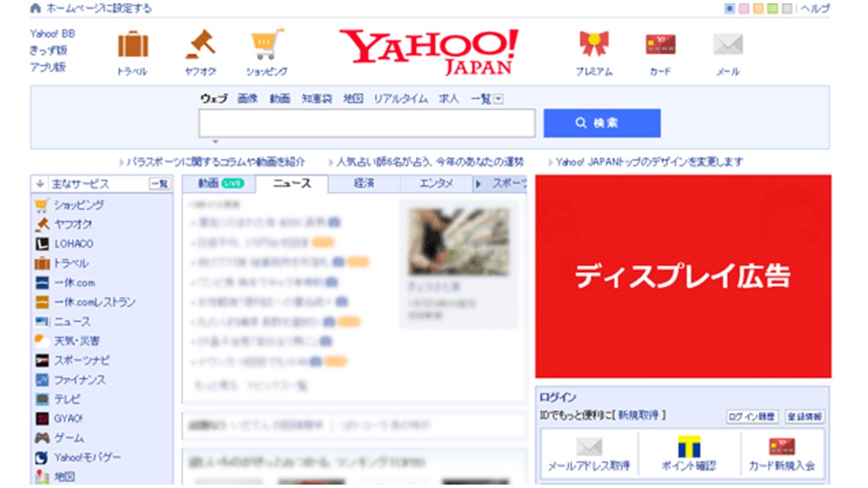868x488 pixels.
Task: Click the 検索 search button
Action: pyautogui.click(x=602, y=123)
